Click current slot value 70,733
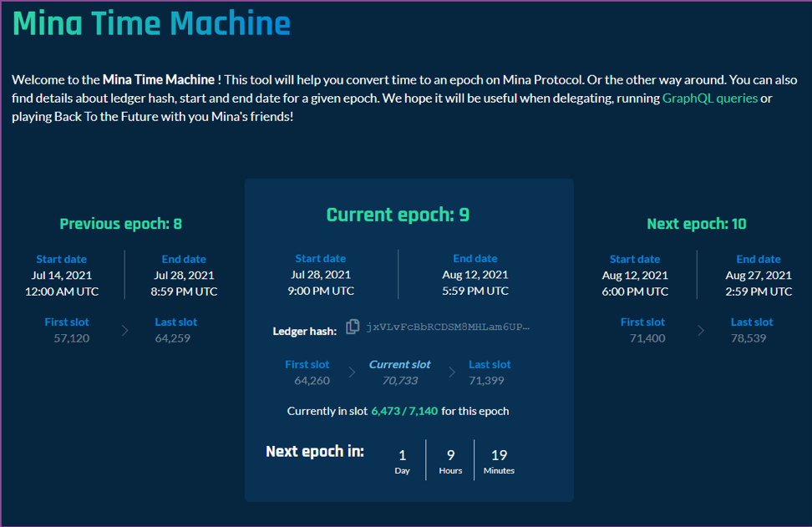The image size is (812, 527). 400,381
